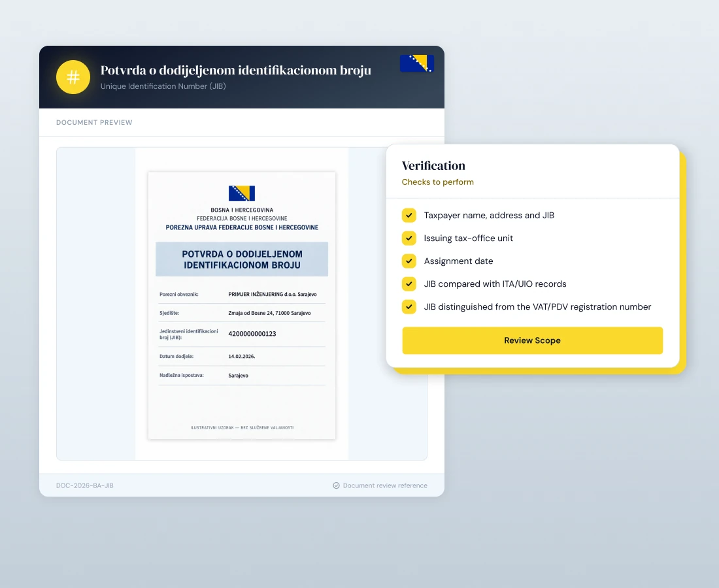Toggle JIB compared with ITA/UIO records checkbox

[x=409, y=284]
